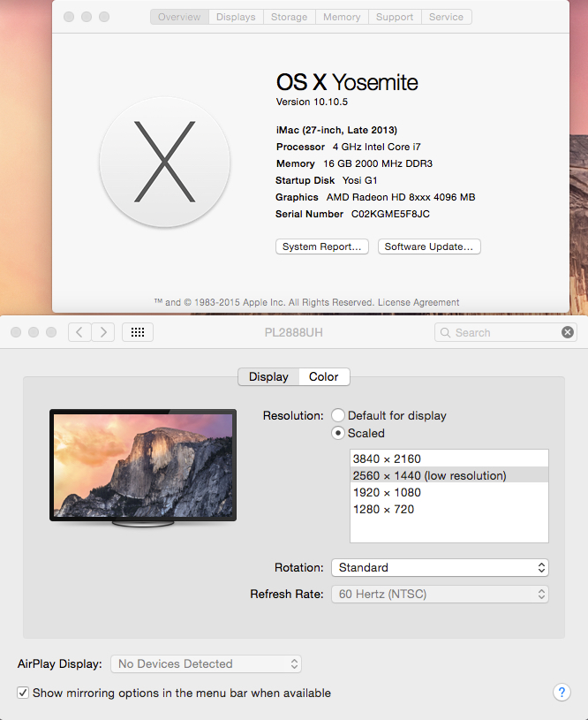This screenshot has height=720, width=588.
Task: Open the Memory tab
Action: click(342, 17)
